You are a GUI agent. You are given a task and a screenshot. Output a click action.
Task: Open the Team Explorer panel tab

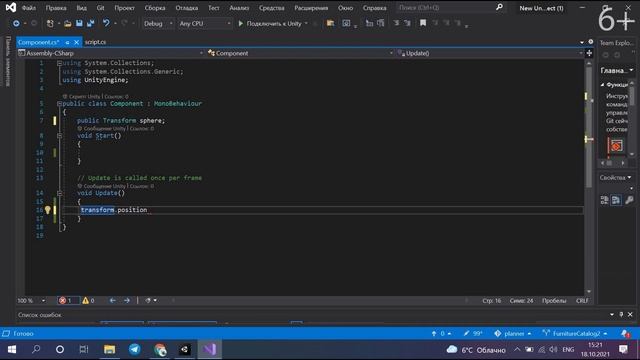(616, 42)
